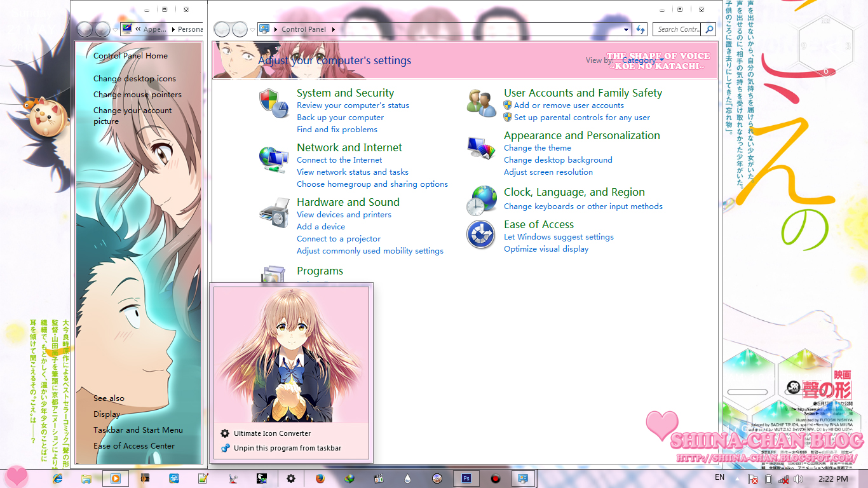Click the Action Center flag tray icon
Image resolution: width=868 pixels, height=488 pixels.
(753, 479)
